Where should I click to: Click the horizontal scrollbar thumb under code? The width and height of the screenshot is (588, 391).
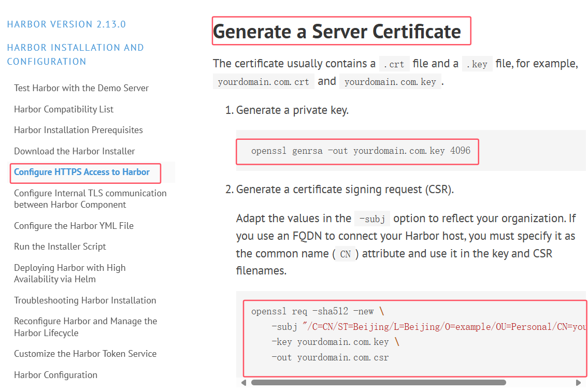point(378,383)
